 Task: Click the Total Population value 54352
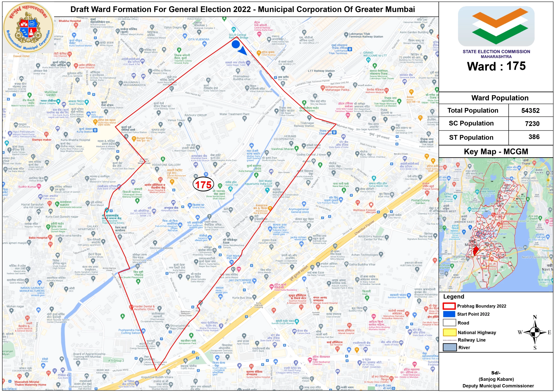tap(530, 111)
